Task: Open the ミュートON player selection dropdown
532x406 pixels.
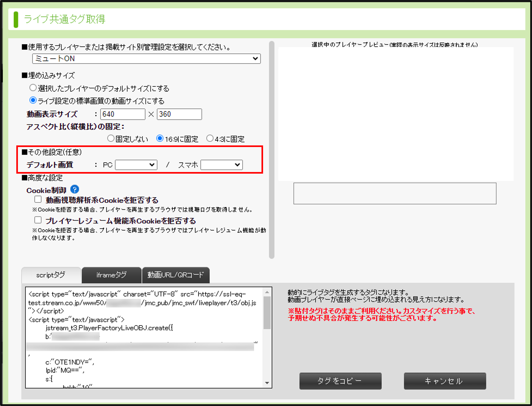Action: pos(146,59)
